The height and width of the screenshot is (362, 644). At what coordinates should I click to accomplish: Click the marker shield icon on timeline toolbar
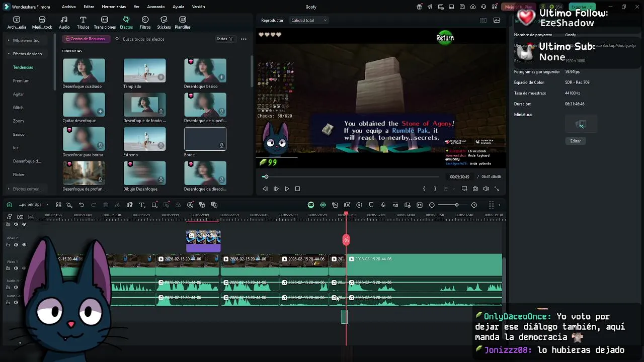click(x=371, y=205)
